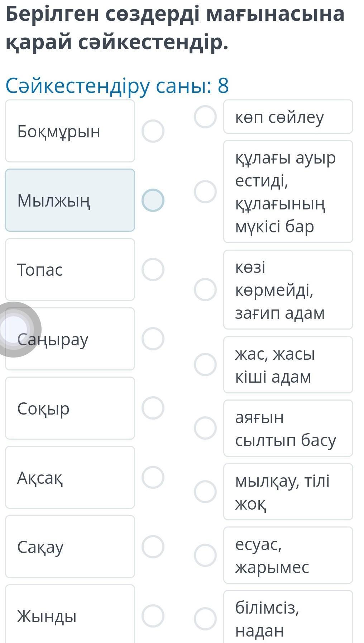Select the radio circle beside жас, жасы кіші адам

(205, 365)
